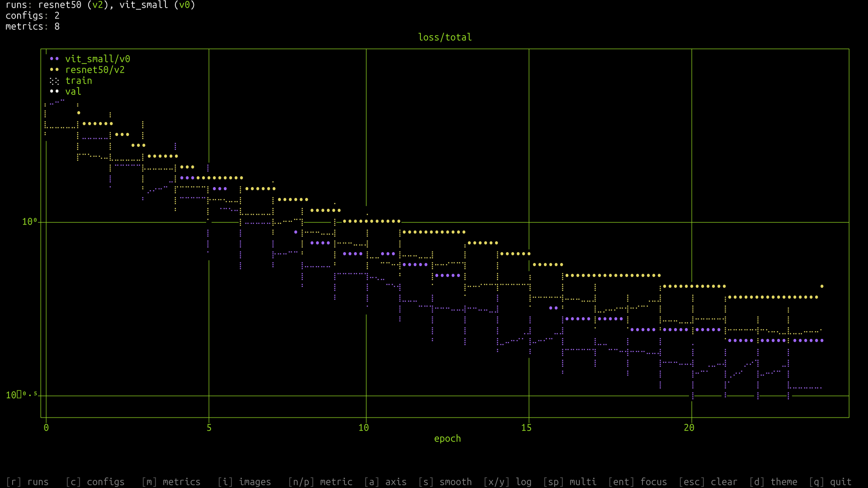
Task: Click y-axis tick label 10⁰
Action: (30, 221)
